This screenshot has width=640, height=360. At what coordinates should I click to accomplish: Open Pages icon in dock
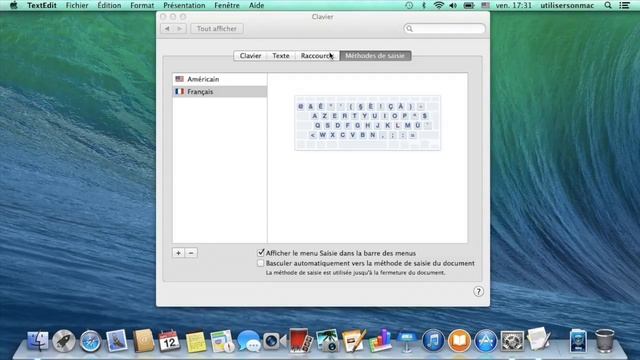tap(353, 341)
